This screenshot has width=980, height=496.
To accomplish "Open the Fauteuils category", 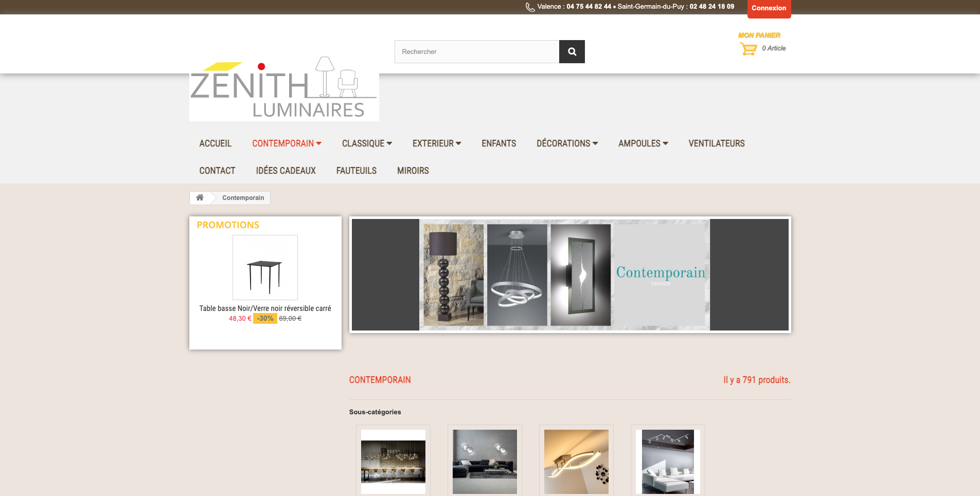I will [356, 171].
